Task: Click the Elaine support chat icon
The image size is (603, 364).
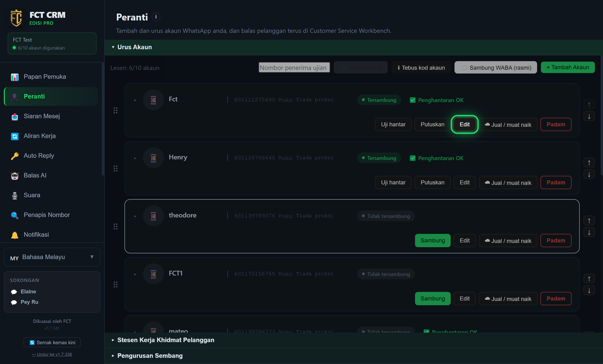Action: pyautogui.click(x=14, y=292)
